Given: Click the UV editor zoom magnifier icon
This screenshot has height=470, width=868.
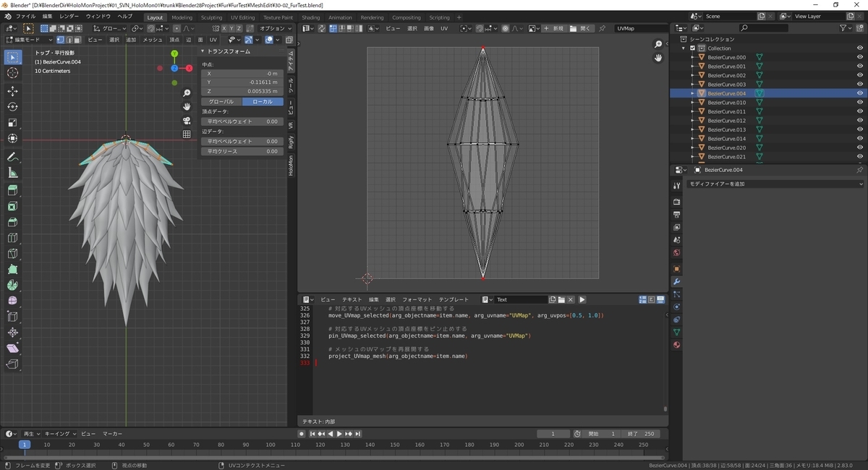Looking at the screenshot, I should [658, 45].
